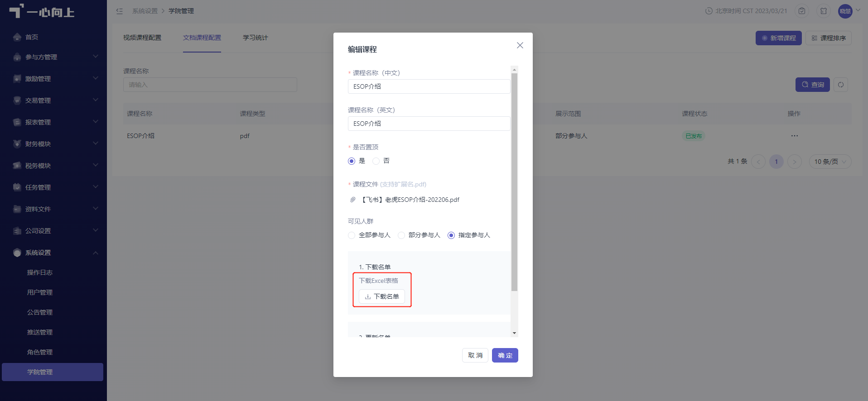The width and height of the screenshot is (868, 401).
Task: Click the 系统设置 breadcrumb link
Action: 145,11
